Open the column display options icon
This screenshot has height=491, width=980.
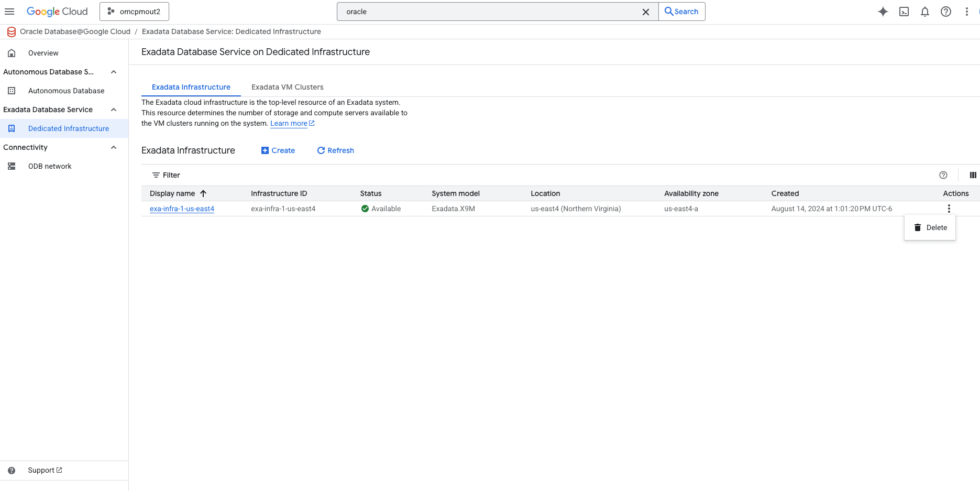pos(973,175)
